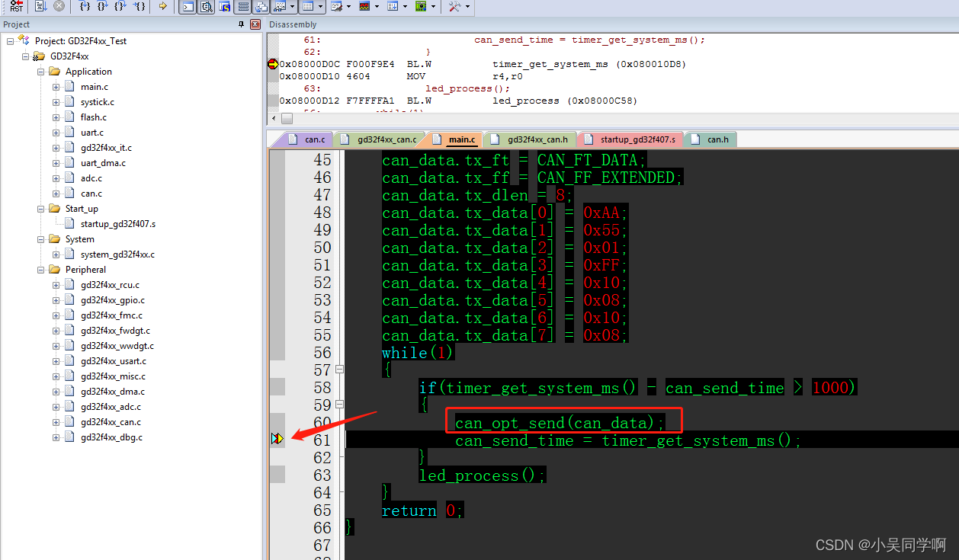Screen dimensions: 959x560
Task: Toggle the Registers window icon
Action: pyautogui.click(x=243, y=7)
